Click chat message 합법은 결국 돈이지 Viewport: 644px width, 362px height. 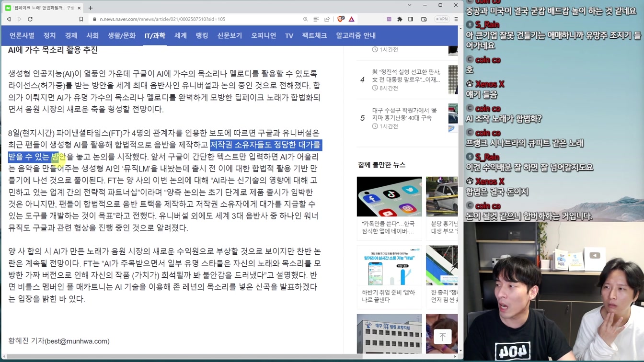(x=497, y=192)
